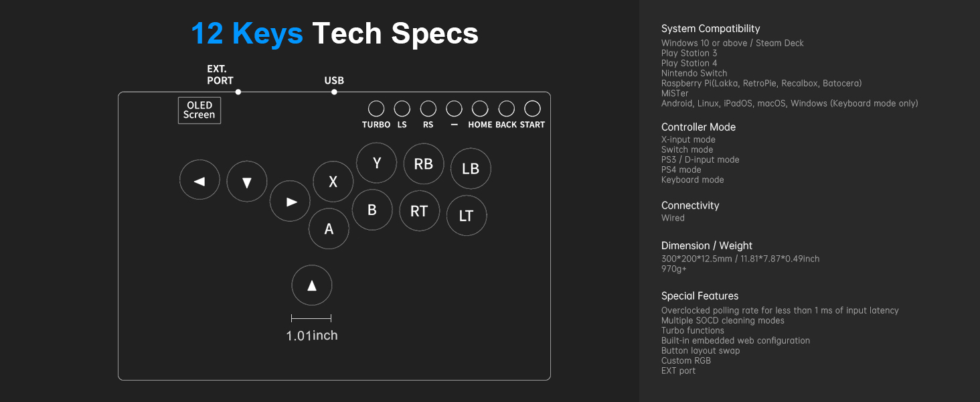Click the LB button circle
This screenshot has height=402, width=980.
pyautogui.click(x=471, y=169)
